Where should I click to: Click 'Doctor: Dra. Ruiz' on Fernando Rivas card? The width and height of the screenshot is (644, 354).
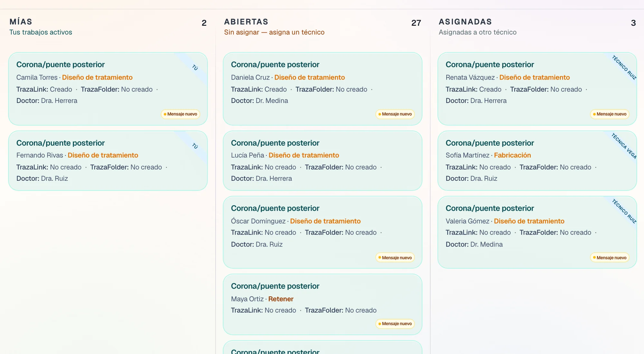(42, 178)
